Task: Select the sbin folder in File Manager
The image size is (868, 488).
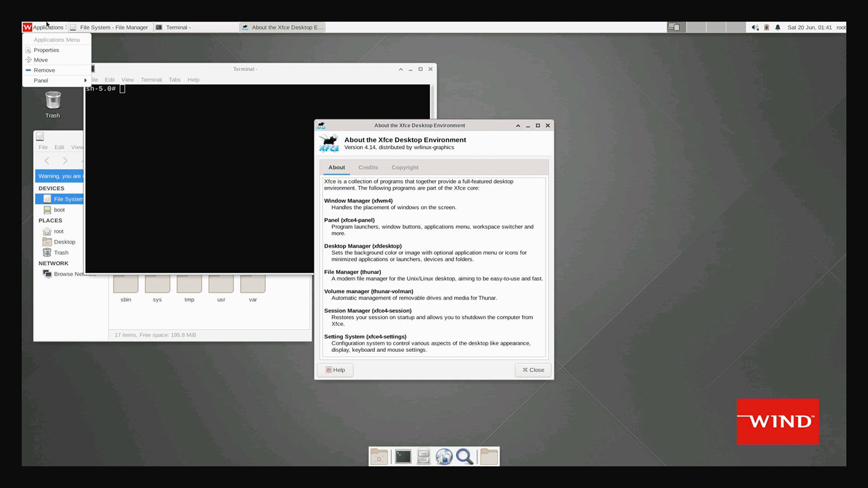Action: 125,289
